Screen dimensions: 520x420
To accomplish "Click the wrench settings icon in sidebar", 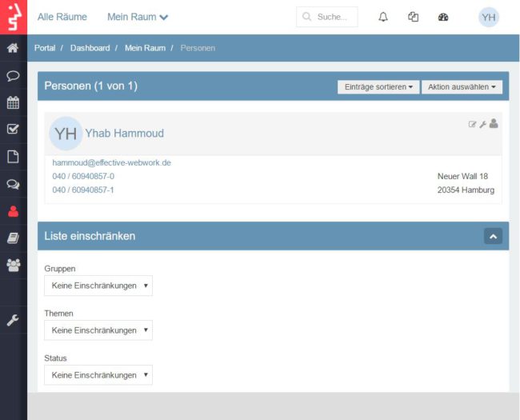I will [13, 319].
